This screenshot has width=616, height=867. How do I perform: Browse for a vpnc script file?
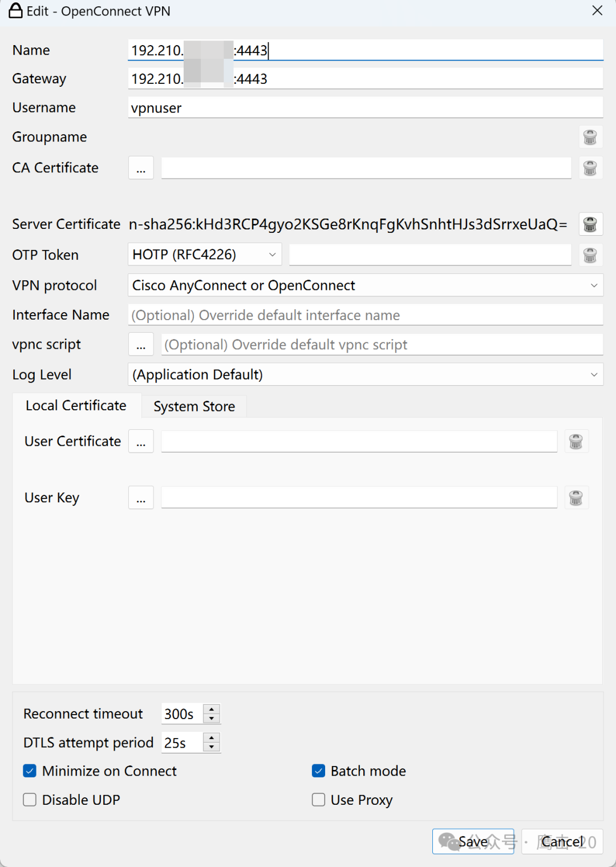pos(141,344)
